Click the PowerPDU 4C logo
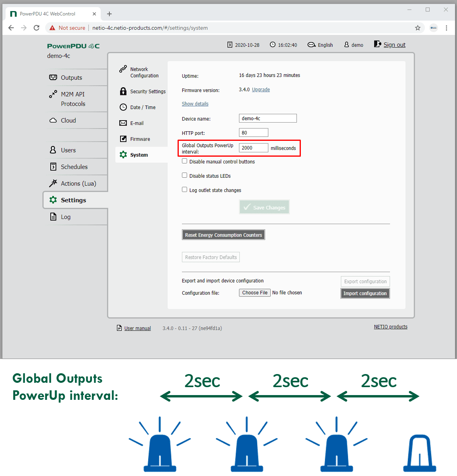 [73, 46]
